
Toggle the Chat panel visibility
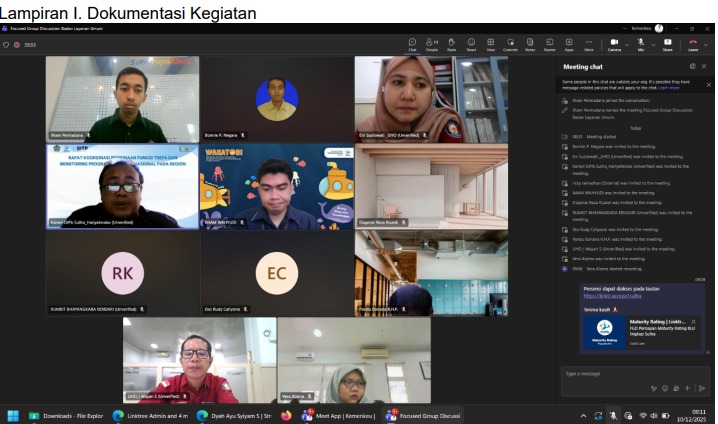[x=412, y=44]
